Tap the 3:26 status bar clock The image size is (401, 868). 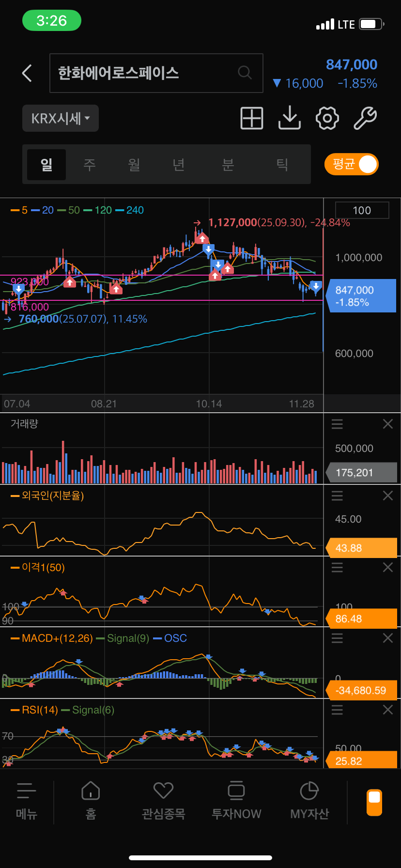52,20
